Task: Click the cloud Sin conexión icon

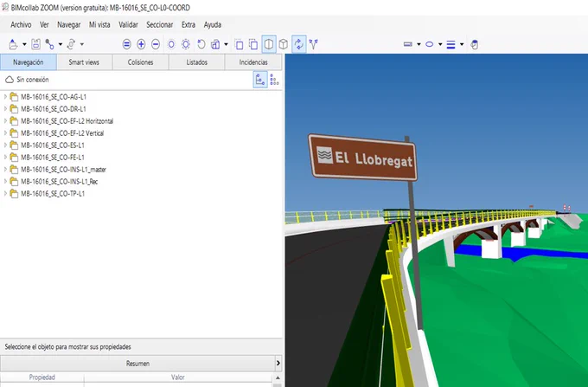Action: click(x=10, y=80)
